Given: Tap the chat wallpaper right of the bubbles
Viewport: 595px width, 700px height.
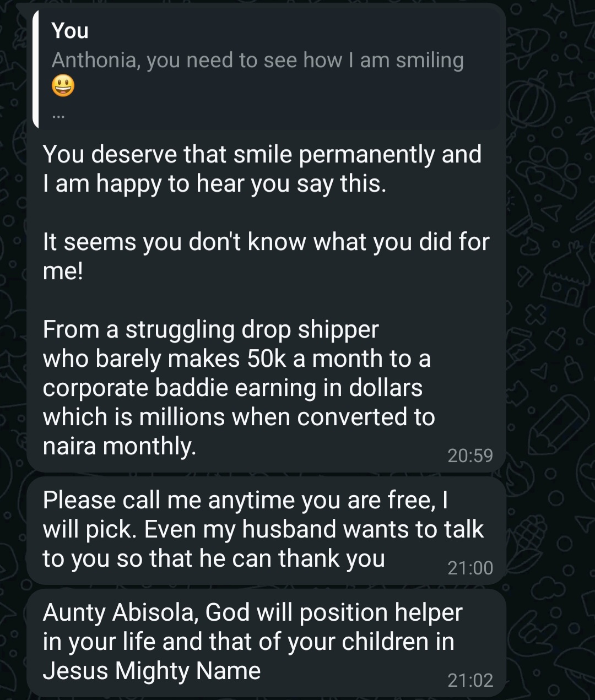Looking at the screenshot, I should pos(551,352).
